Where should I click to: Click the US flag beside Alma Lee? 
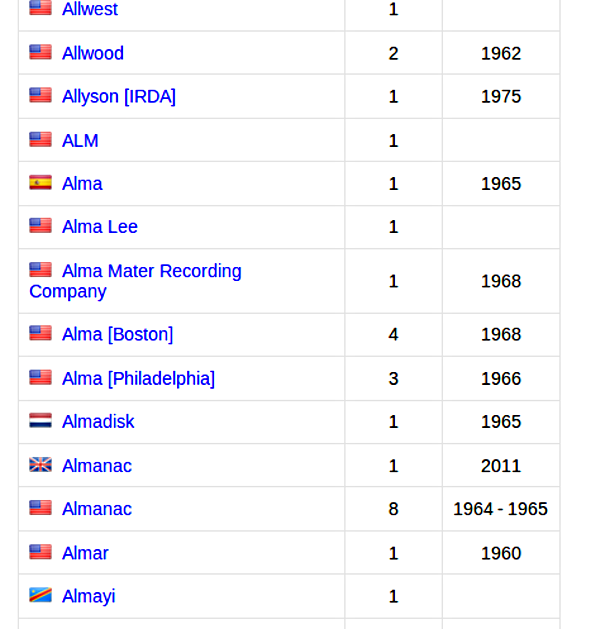point(40,226)
